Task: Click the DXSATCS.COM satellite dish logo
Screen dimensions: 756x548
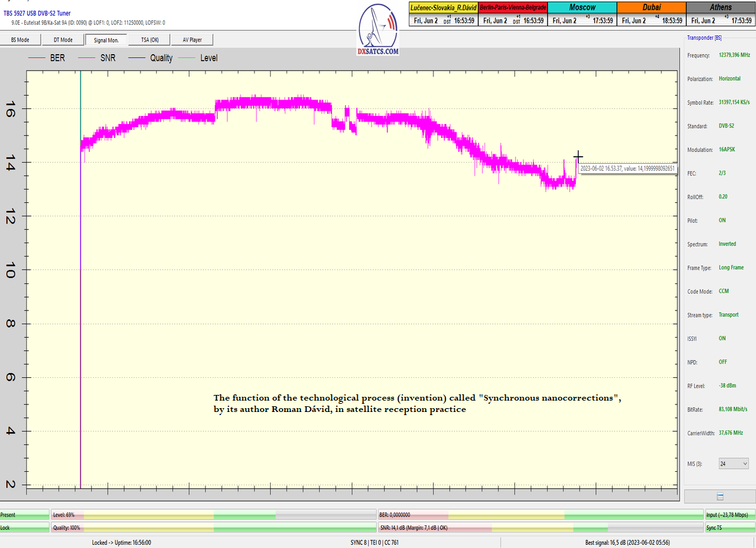Action: [x=377, y=30]
